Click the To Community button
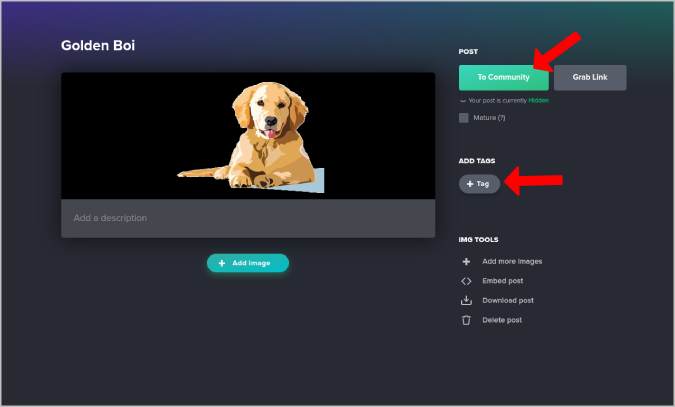 click(x=503, y=78)
